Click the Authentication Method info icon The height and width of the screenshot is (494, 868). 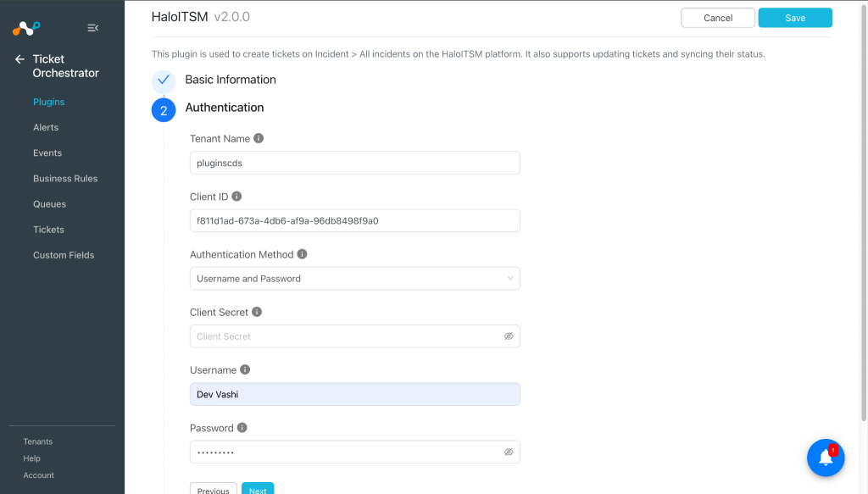pyautogui.click(x=302, y=254)
